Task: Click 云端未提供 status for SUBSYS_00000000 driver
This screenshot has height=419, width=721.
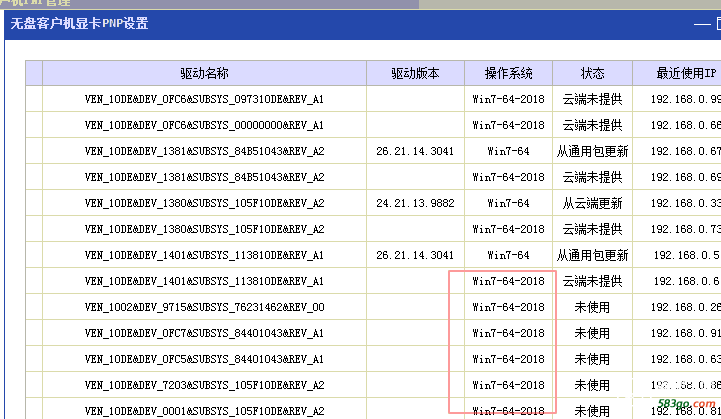Action: click(x=592, y=125)
